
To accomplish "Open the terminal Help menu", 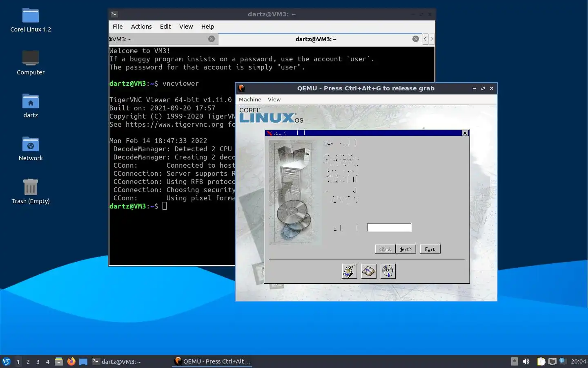I will 207,26.
